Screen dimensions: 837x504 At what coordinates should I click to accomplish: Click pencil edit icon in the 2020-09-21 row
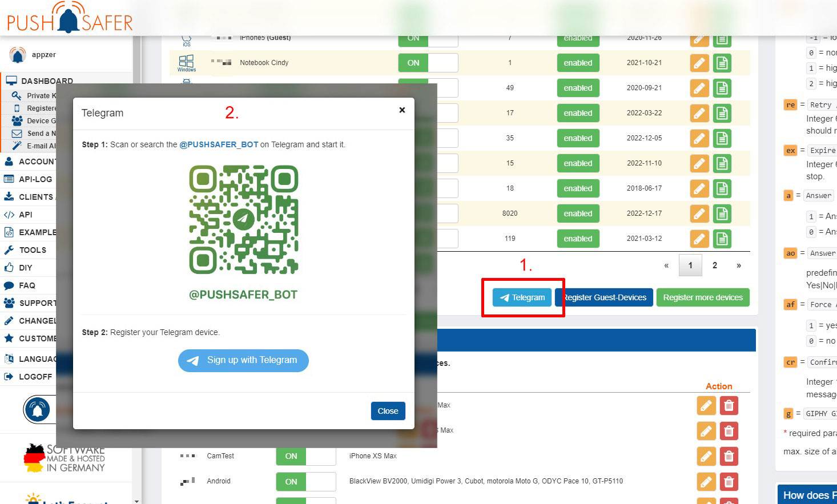click(x=699, y=88)
